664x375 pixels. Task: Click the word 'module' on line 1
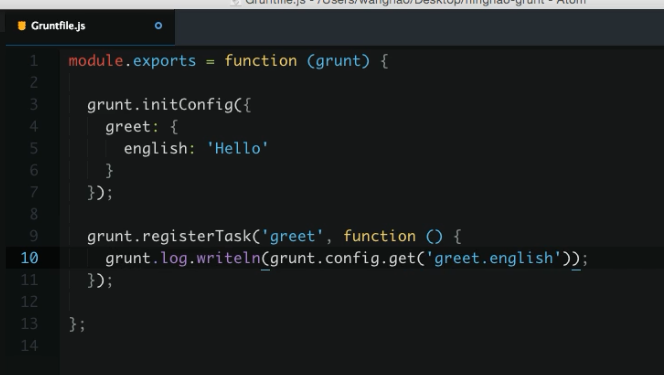96,61
